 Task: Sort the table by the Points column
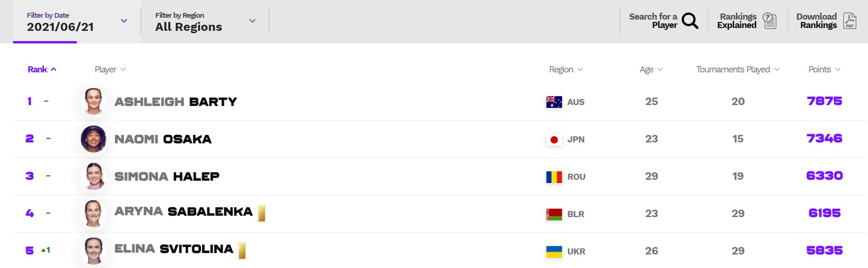tap(824, 70)
